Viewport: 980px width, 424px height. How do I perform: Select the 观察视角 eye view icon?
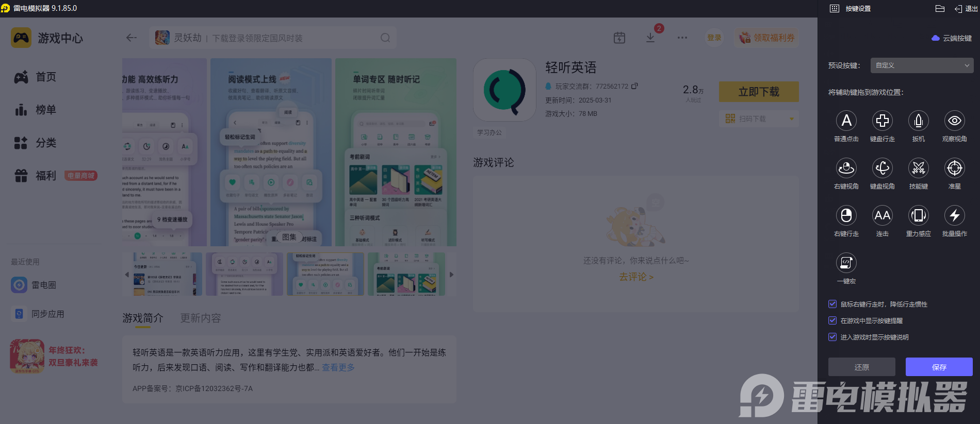click(x=955, y=121)
